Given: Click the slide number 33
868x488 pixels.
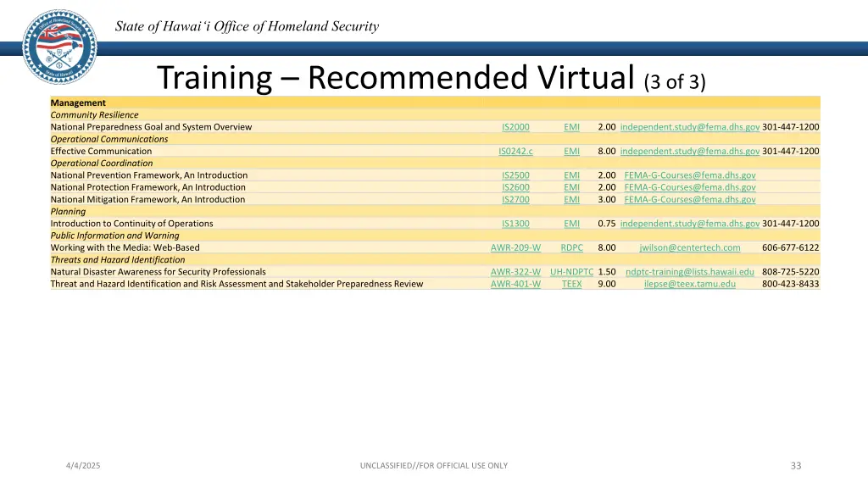Looking at the screenshot, I should pos(795,465).
